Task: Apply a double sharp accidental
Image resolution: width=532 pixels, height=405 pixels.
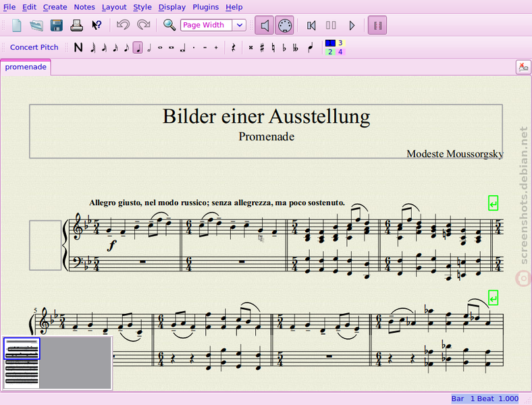Action: click(250, 47)
